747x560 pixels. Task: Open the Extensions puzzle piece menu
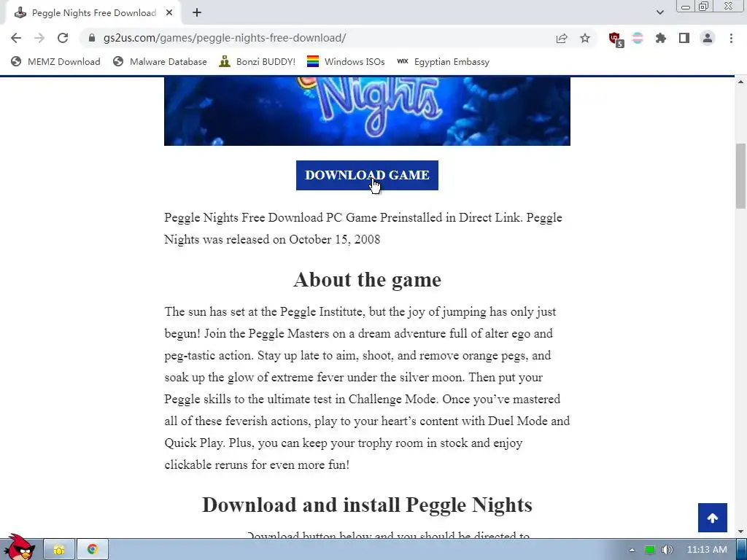pos(661,38)
